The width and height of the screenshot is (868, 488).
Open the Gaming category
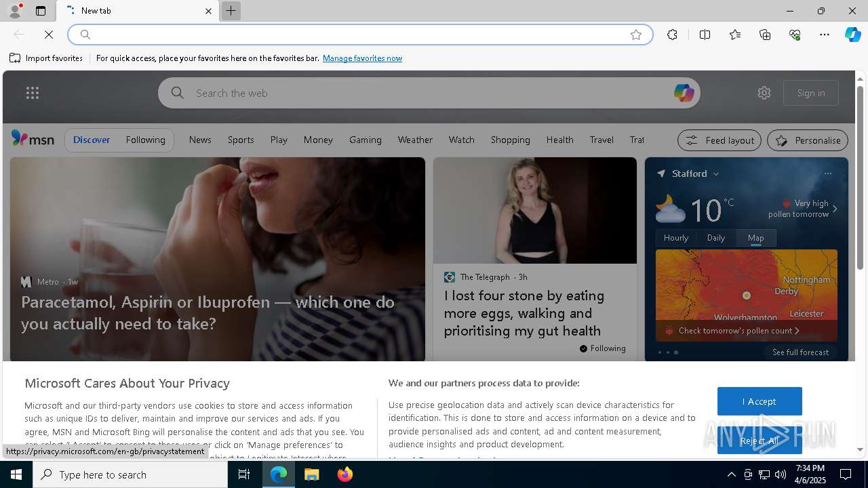point(366,140)
